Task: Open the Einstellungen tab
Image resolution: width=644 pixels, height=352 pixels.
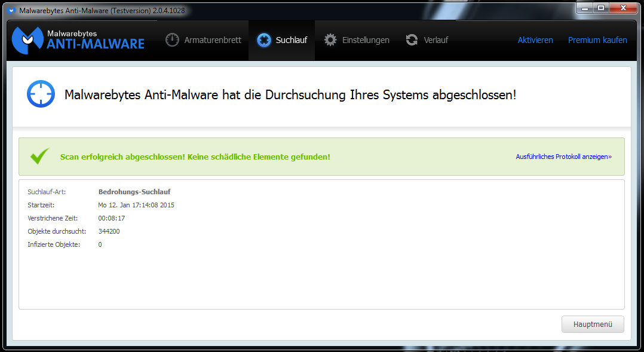Action: click(x=357, y=40)
